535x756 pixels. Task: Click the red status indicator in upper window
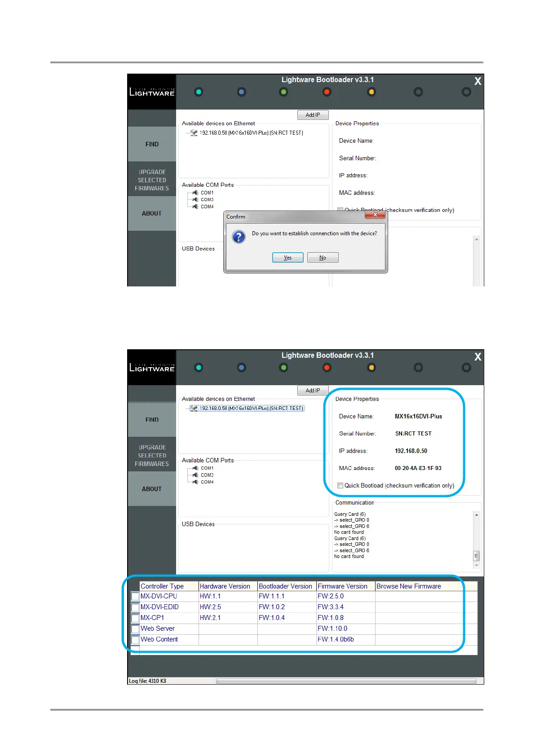(x=327, y=92)
